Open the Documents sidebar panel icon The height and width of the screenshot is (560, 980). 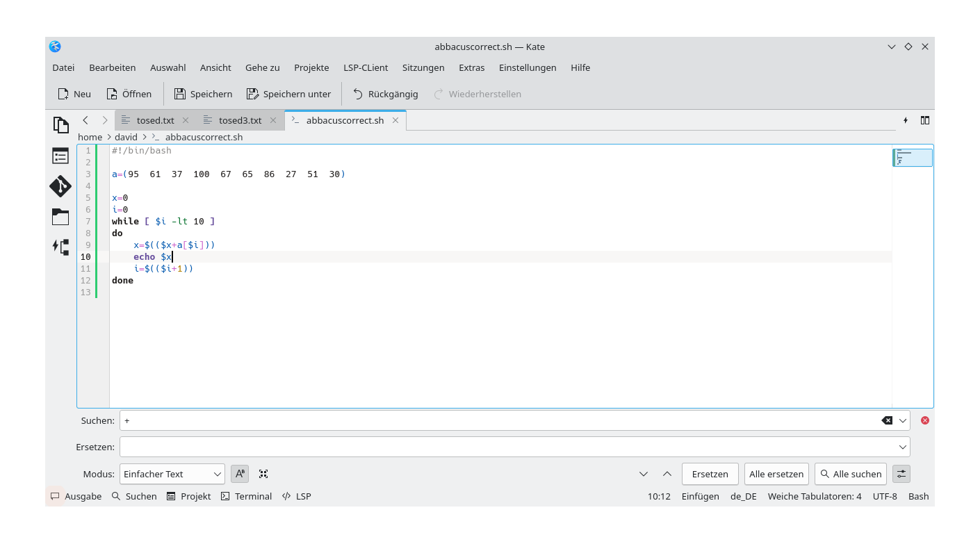click(x=60, y=125)
